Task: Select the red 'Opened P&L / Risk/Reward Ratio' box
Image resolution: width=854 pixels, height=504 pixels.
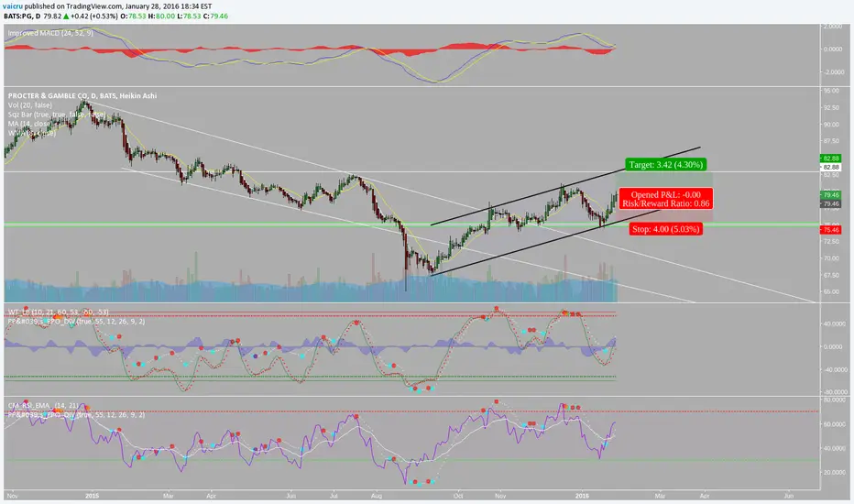Action: (665, 199)
